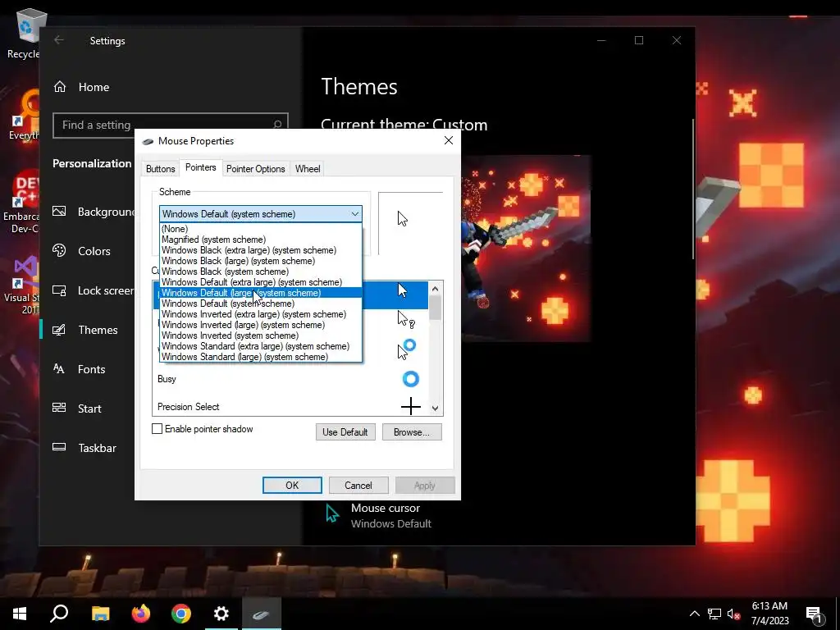The width and height of the screenshot is (840, 630).
Task: Launch File Explorer from taskbar
Action: click(x=100, y=614)
